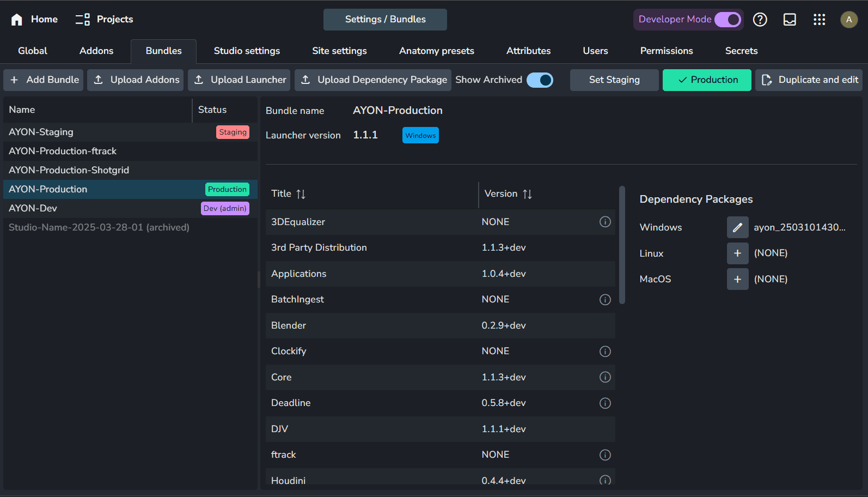The width and height of the screenshot is (868, 497).
Task: Click info icon in Deadline row
Action: coord(605,403)
